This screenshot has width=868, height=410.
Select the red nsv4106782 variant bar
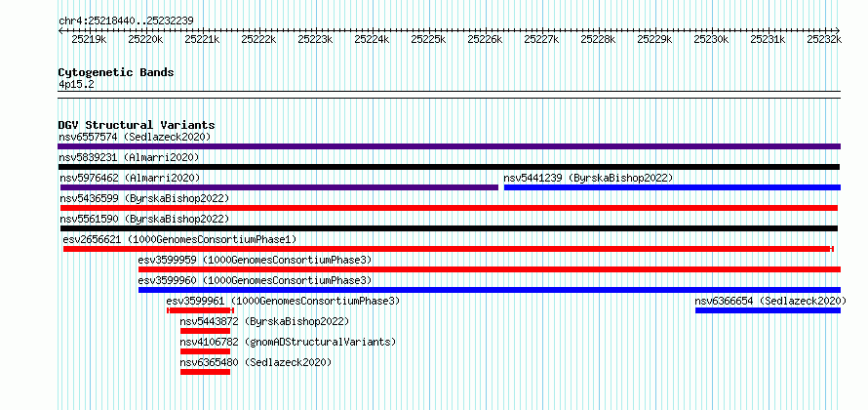point(205,351)
